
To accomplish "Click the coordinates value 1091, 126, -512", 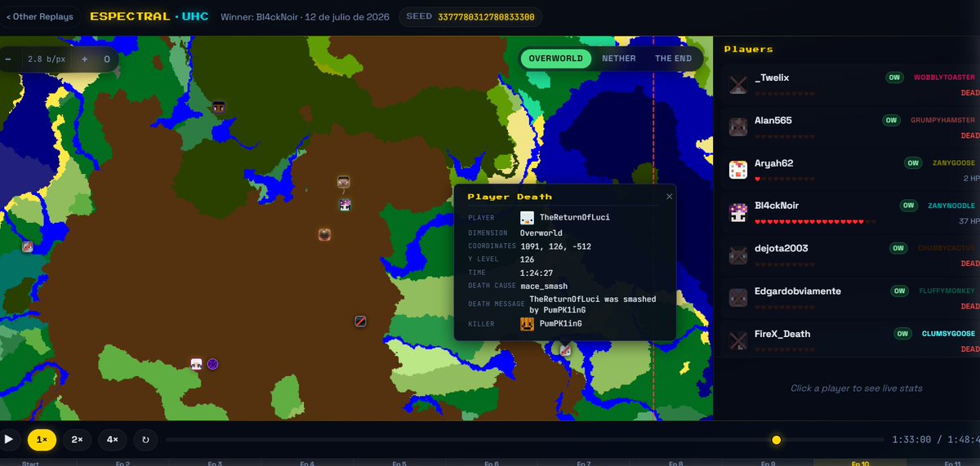I will [555, 246].
